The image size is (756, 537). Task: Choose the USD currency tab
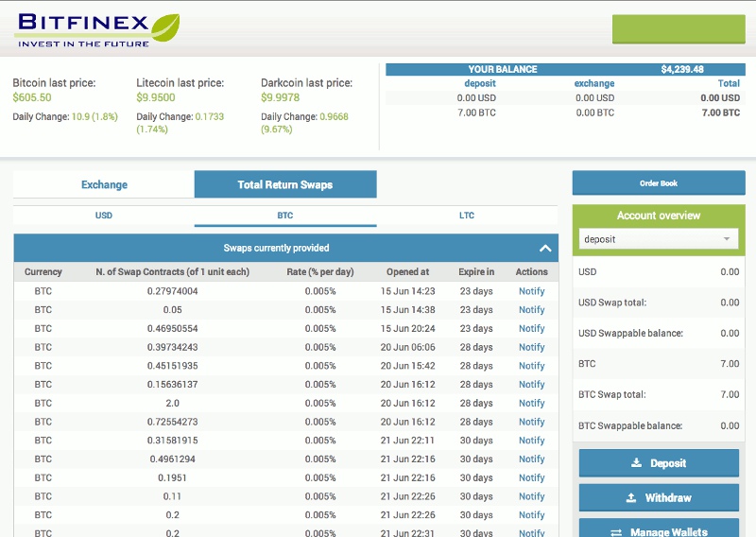tap(104, 216)
